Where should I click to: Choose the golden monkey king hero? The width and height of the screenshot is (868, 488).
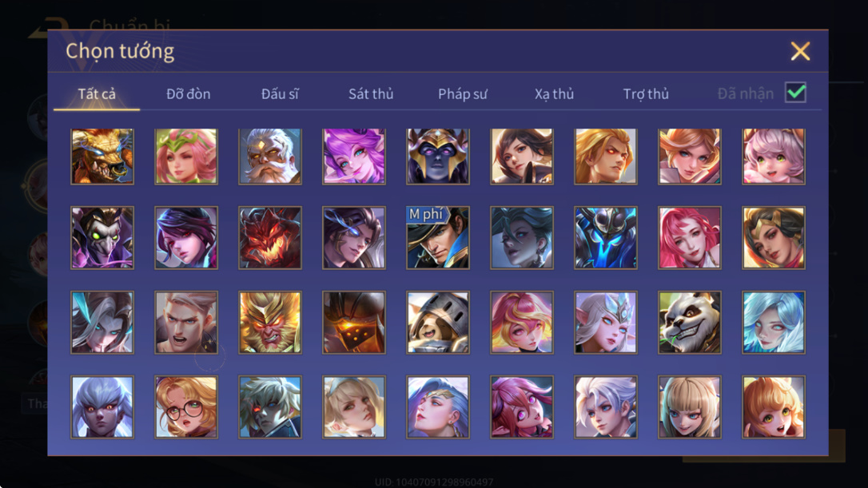tap(270, 323)
